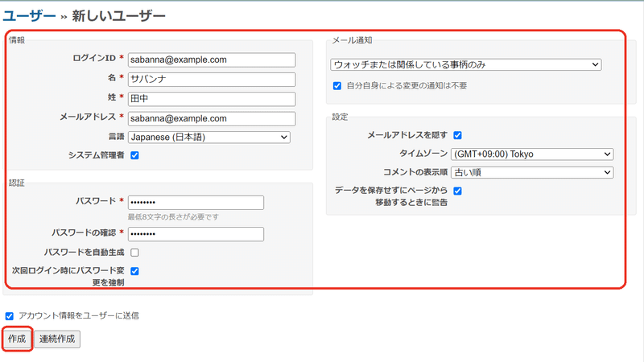Click the 最低8文字の長さが必要です hint text
This screenshot has width=644, height=362.
click(x=173, y=216)
